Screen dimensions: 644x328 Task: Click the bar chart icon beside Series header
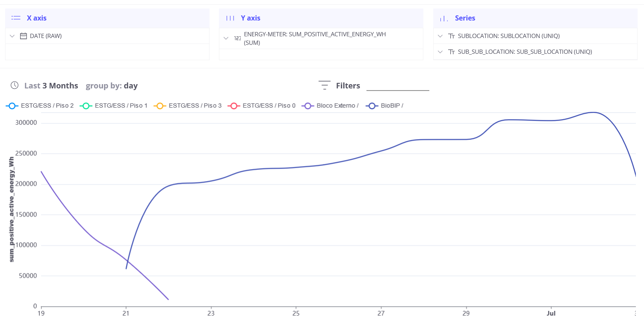click(443, 18)
